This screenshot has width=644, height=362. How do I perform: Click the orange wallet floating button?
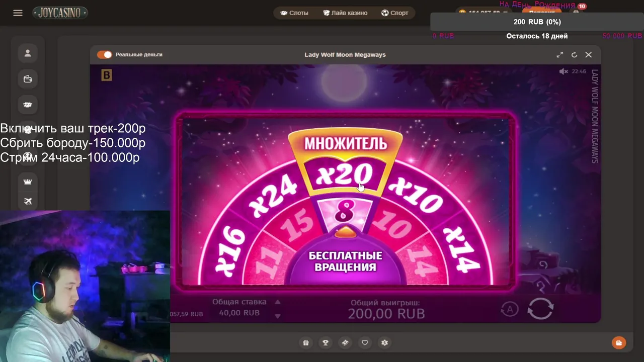coord(619,342)
